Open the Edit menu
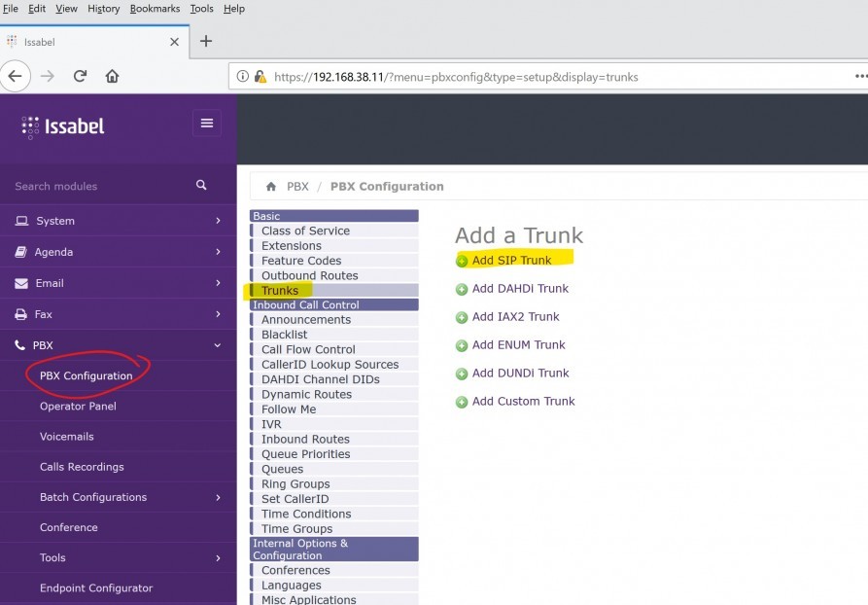The image size is (868, 605). point(37,9)
